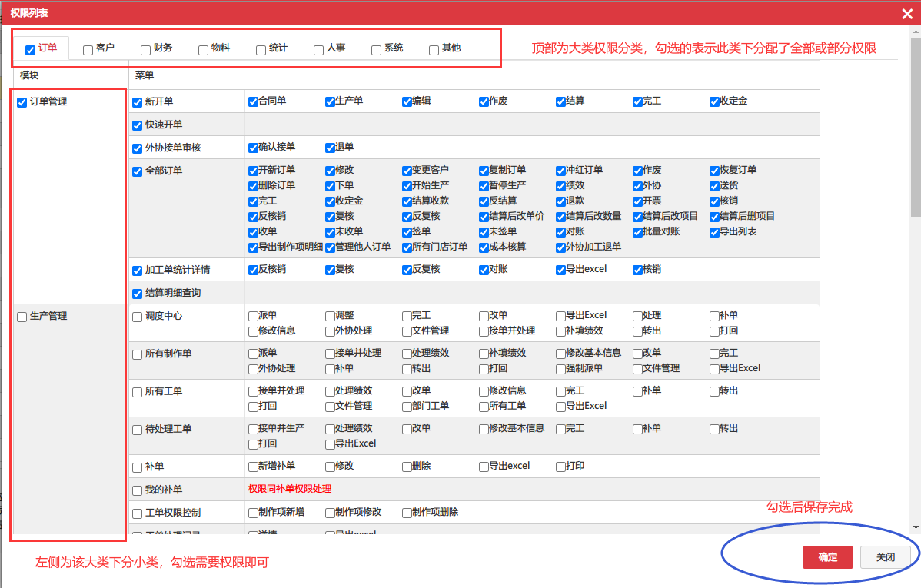
Task: Toggle the 编辑 checkbox in 新开单 row
Action: click(407, 102)
